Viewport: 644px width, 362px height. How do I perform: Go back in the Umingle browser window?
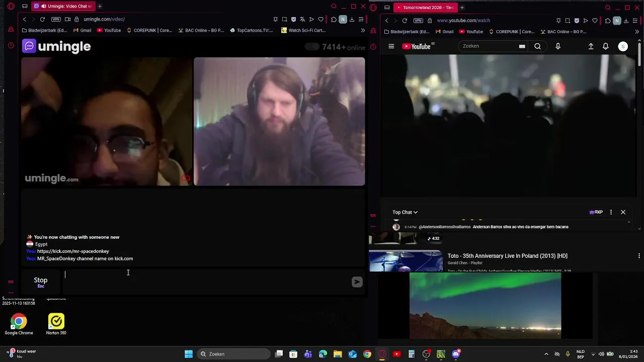[24, 19]
